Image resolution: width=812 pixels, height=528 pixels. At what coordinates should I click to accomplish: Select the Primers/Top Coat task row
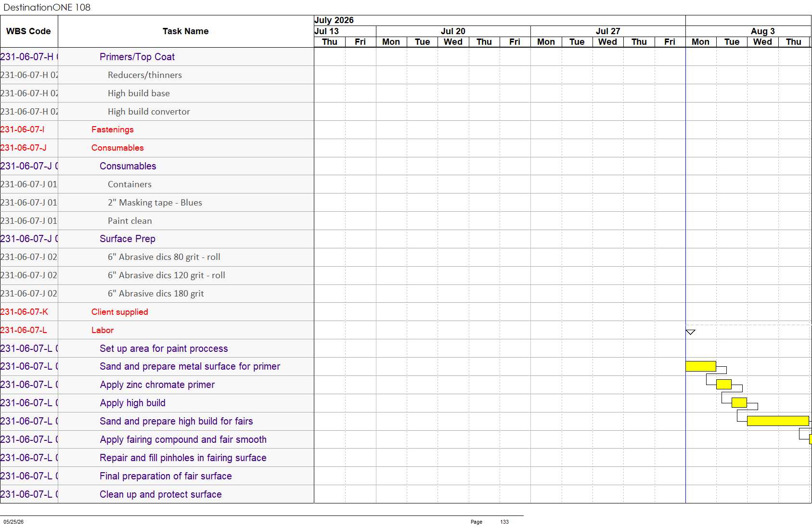pyautogui.click(x=137, y=57)
